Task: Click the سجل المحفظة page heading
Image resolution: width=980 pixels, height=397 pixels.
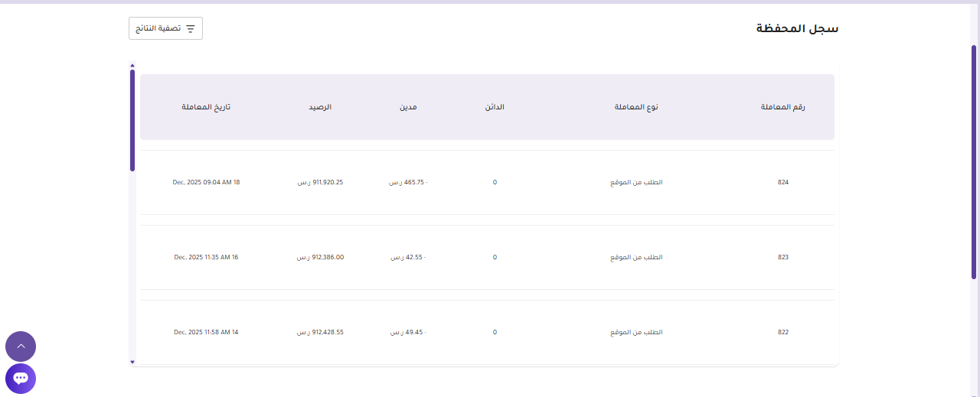Action: pos(797,28)
